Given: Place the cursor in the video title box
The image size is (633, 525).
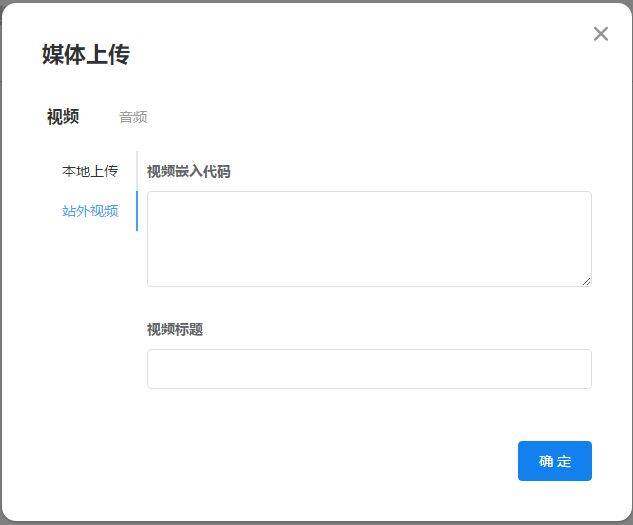Looking at the screenshot, I should [x=369, y=369].
